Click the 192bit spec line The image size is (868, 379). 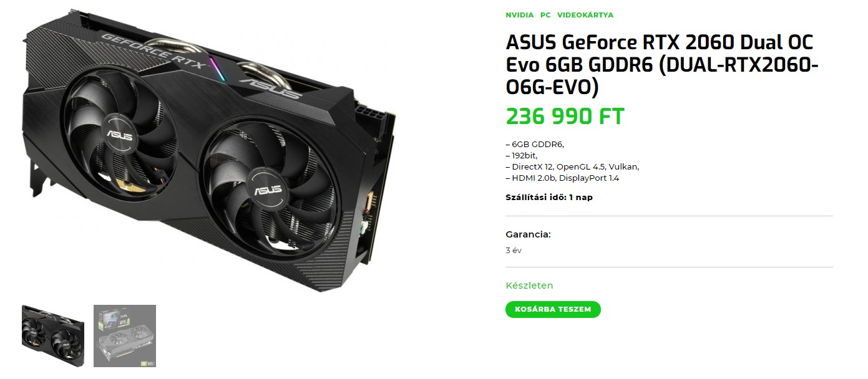(521, 156)
